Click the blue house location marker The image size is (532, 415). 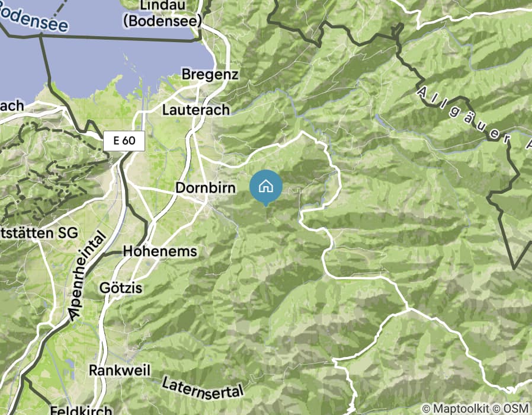pos(265,186)
